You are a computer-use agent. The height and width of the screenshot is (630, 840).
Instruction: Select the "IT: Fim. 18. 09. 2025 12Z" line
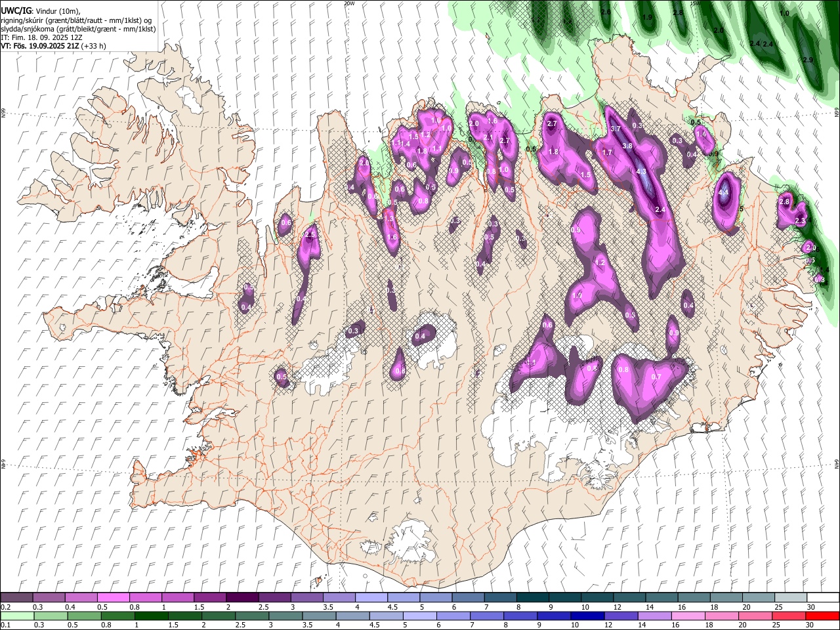[41, 38]
